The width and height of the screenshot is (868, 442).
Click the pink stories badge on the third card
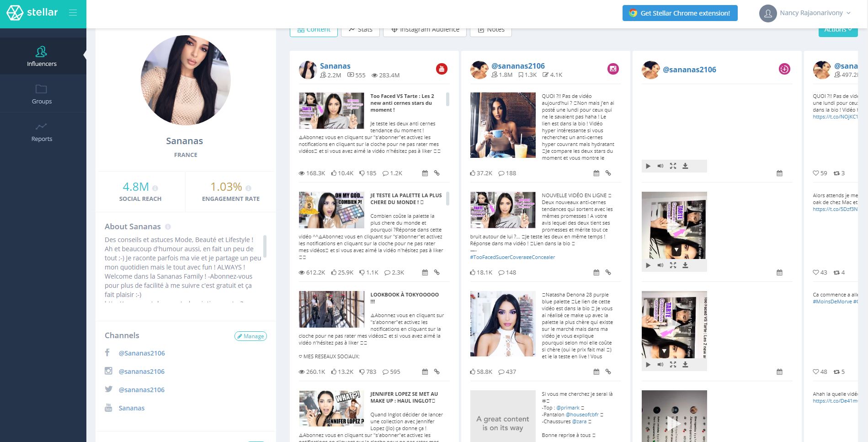coord(784,69)
